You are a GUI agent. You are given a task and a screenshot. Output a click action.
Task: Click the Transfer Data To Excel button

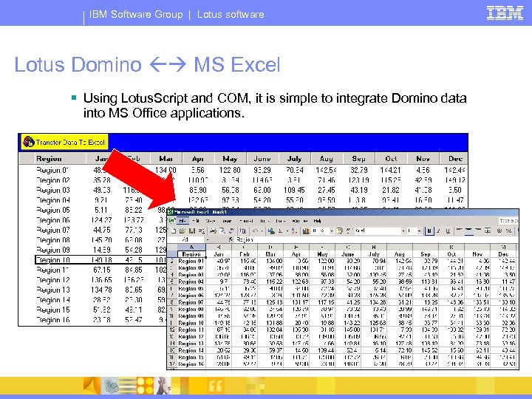[x=65, y=142]
